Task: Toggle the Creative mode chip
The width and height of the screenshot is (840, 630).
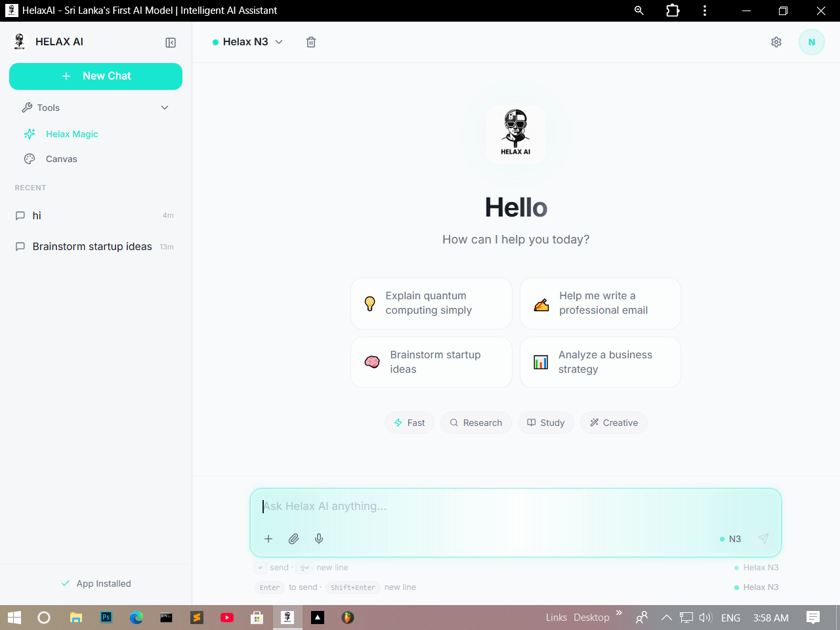Action: (x=614, y=423)
